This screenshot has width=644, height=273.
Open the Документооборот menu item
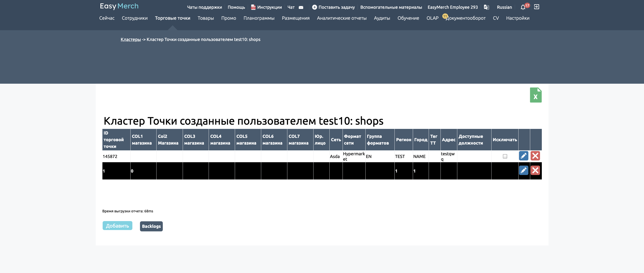[x=466, y=18]
